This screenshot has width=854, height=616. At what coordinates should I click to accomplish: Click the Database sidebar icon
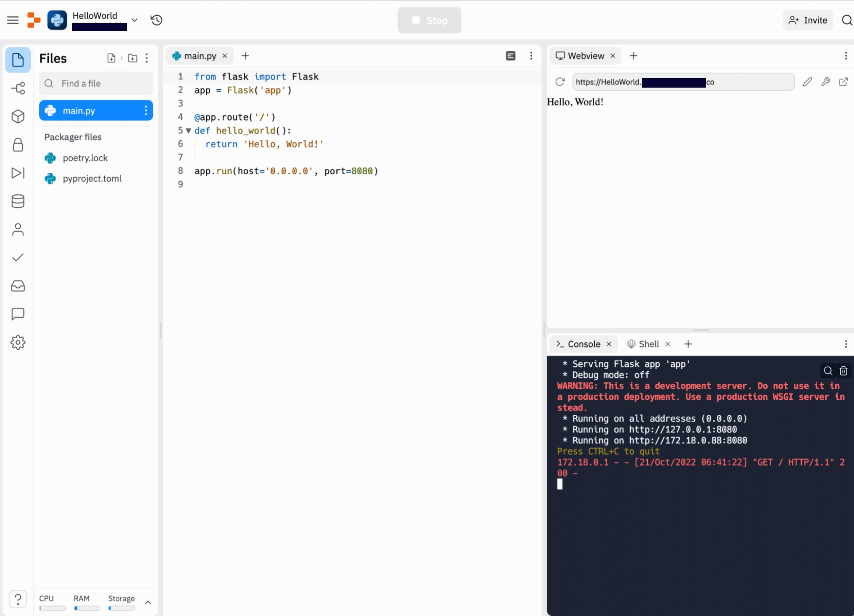click(x=18, y=201)
